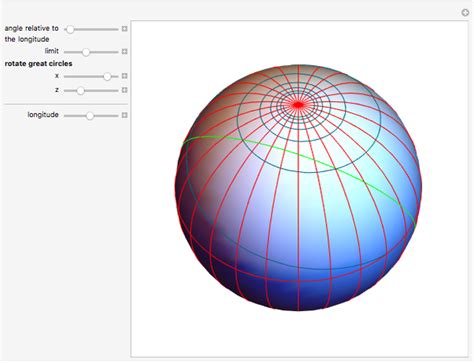Viewport: 474px width, 363px height.
Task: Open the panel options plus icon
Action: pos(465,13)
